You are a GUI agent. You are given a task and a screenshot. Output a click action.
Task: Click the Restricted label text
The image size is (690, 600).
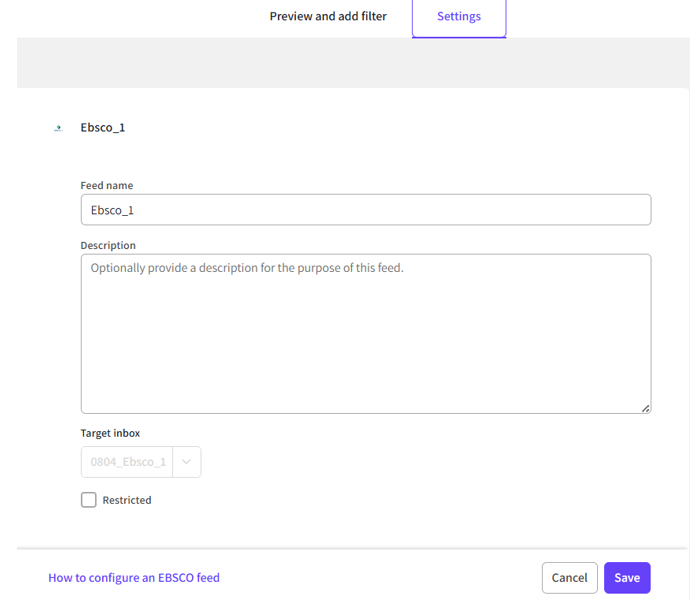pos(127,500)
